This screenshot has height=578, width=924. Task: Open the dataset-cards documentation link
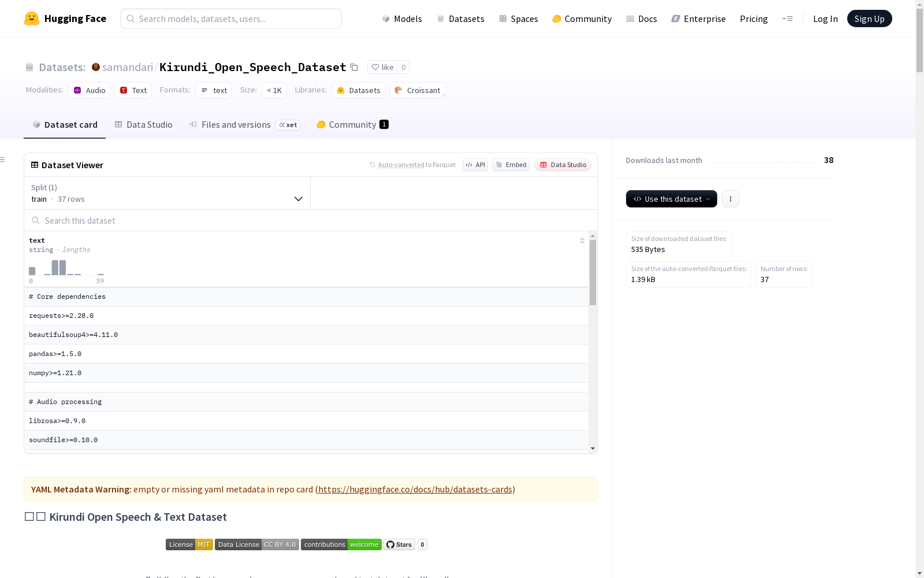click(415, 489)
